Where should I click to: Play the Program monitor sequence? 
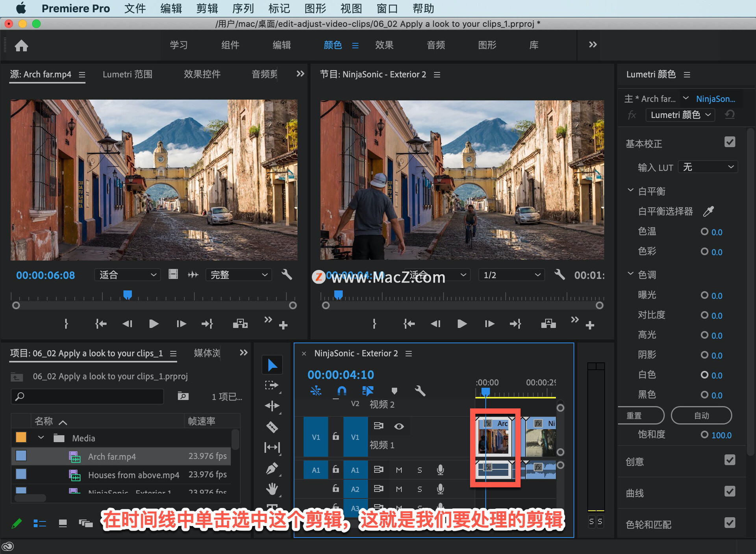tap(462, 324)
